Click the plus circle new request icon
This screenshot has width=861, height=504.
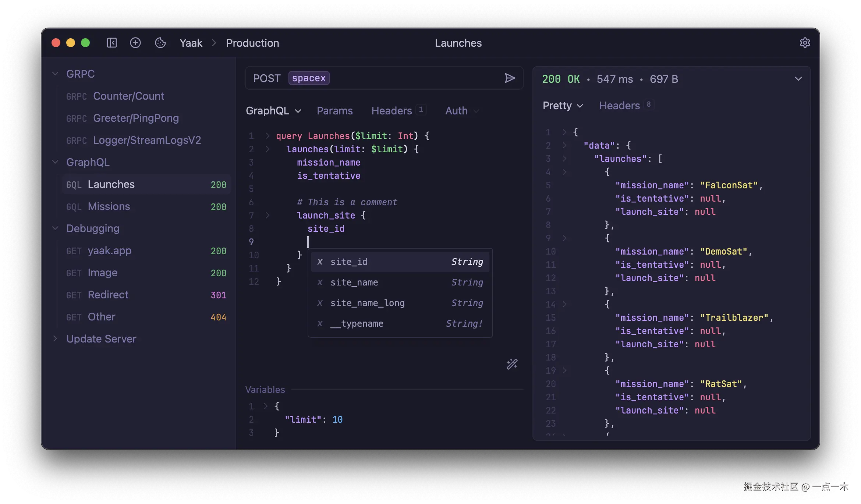click(x=135, y=43)
